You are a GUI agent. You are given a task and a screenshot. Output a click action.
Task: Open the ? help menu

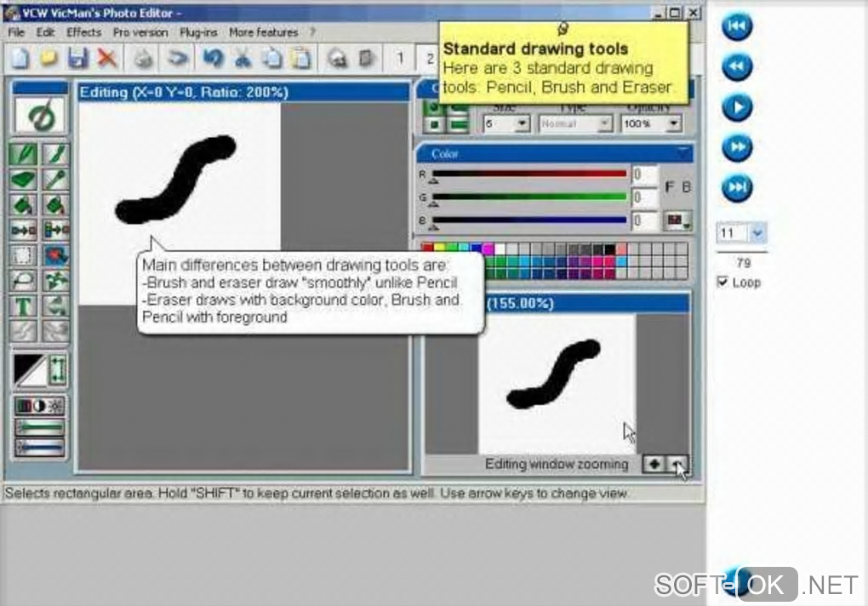pos(312,32)
